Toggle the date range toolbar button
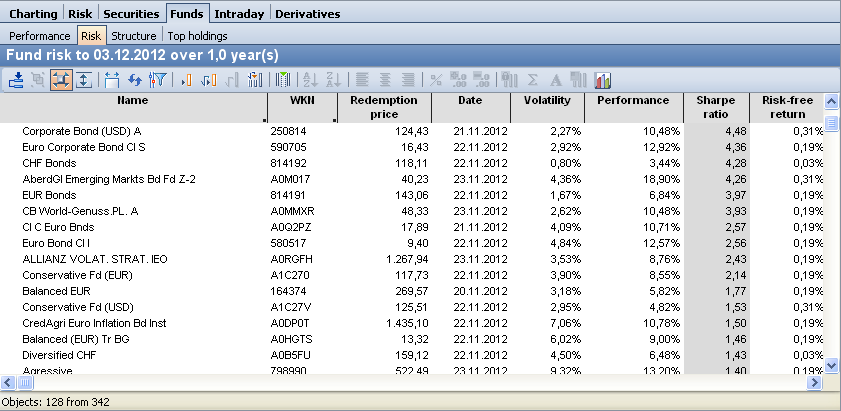Image resolution: width=841 pixels, height=411 pixels. pyautogui.click(x=112, y=80)
